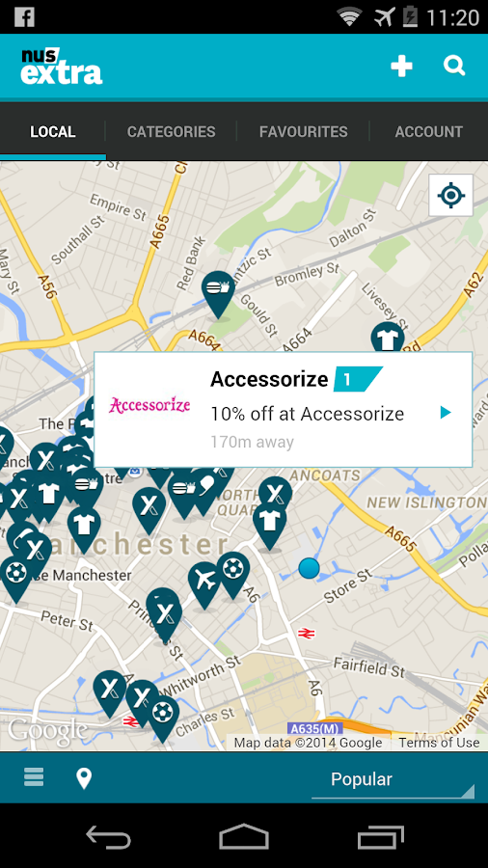This screenshot has width=488, height=868.
Task: Tap the burger food marker near Gould St
Action: pos(219,293)
